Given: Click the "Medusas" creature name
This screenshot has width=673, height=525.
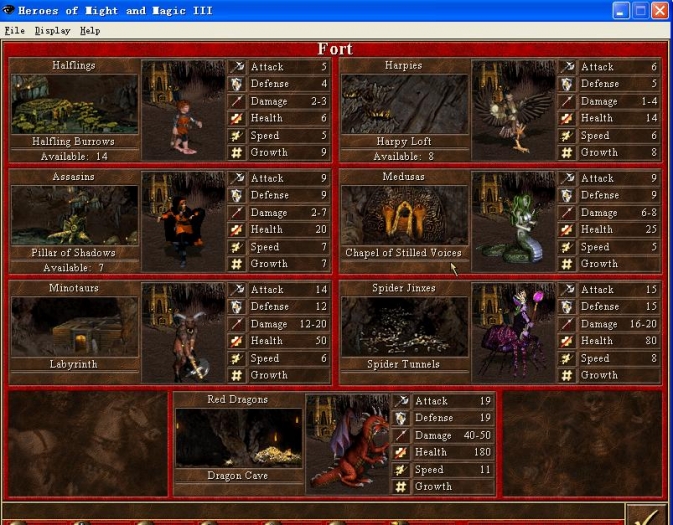Looking at the screenshot, I should [403, 177].
